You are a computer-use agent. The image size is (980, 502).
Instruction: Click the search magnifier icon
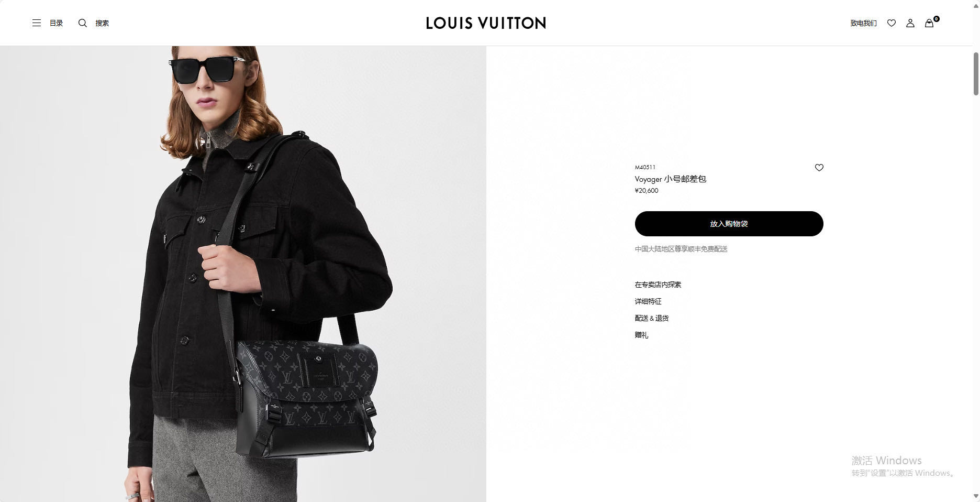coord(83,23)
